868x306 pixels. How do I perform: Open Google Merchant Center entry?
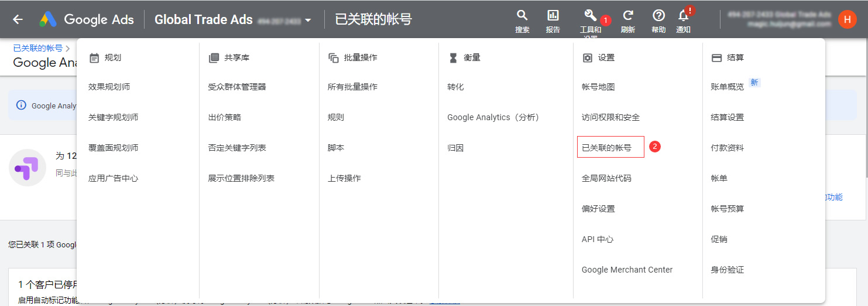(x=627, y=270)
